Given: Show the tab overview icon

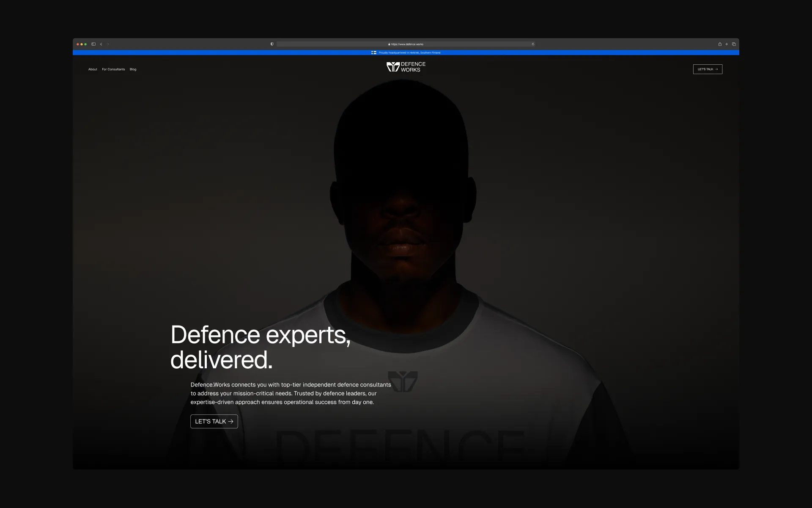Looking at the screenshot, I should click(734, 44).
